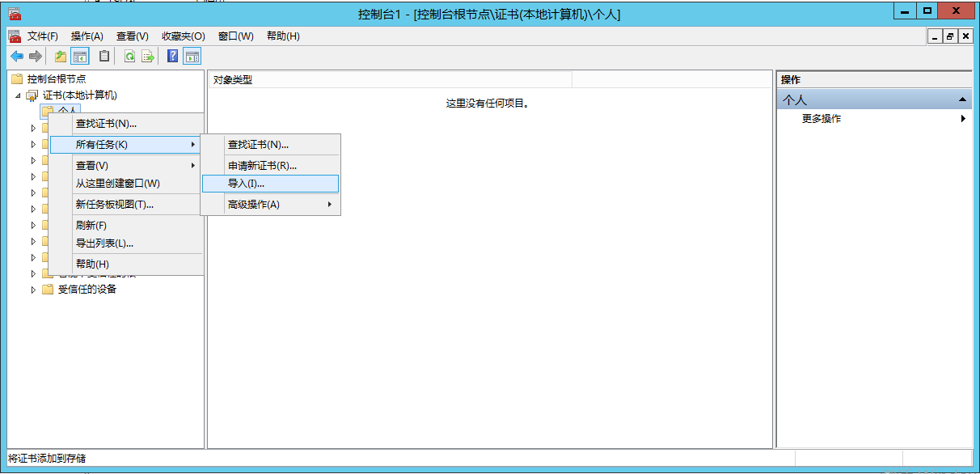
Task: Choose 查找证书(N)... in the 所有任务 submenu
Action: tap(270, 145)
